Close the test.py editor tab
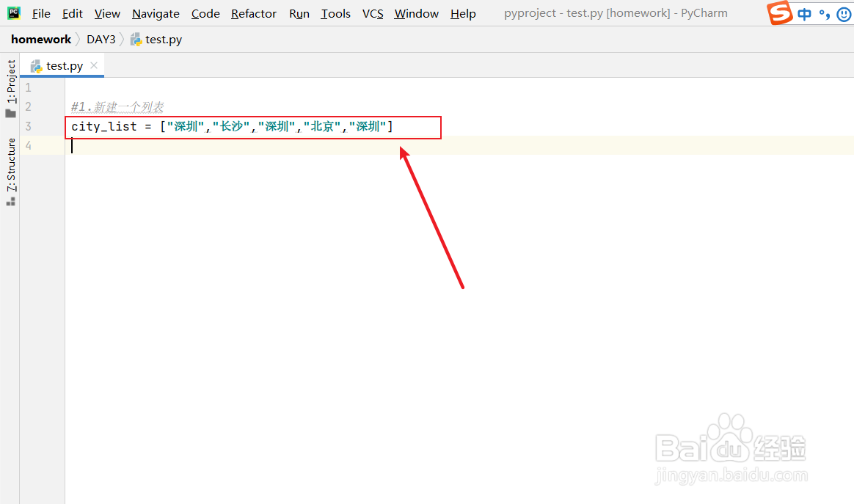Screen dimensions: 854x504 coord(94,65)
